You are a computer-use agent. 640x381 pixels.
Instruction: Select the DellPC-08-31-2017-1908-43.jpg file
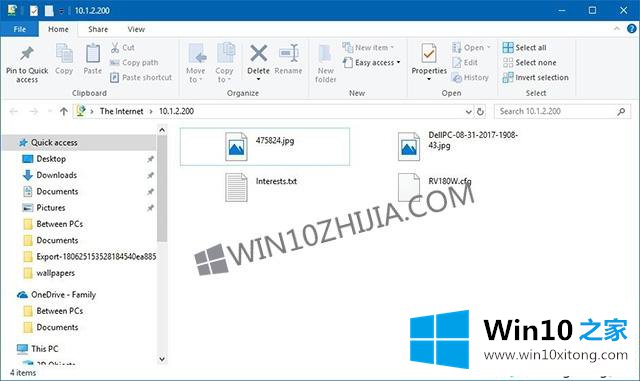point(458,146)
